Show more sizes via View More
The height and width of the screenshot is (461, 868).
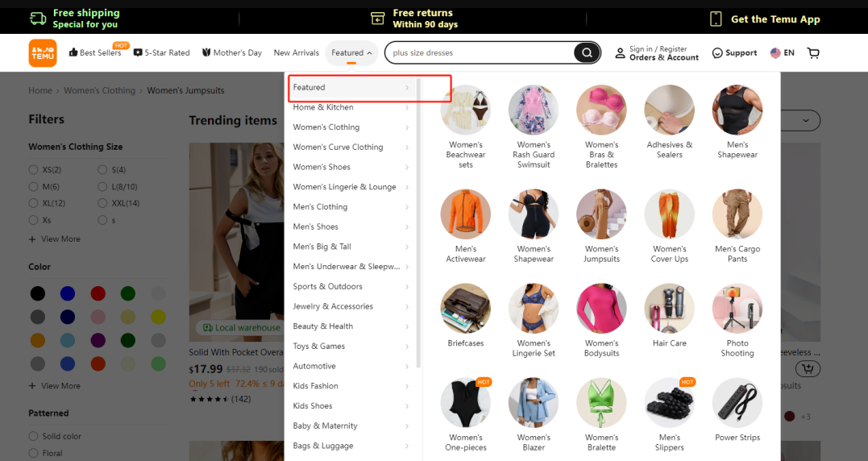click(55, 239)
